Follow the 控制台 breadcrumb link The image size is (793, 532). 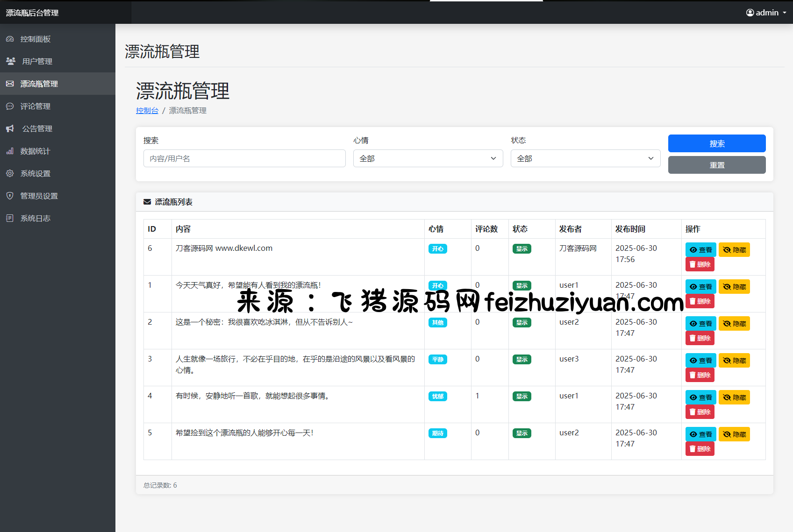tap(147, 111)
